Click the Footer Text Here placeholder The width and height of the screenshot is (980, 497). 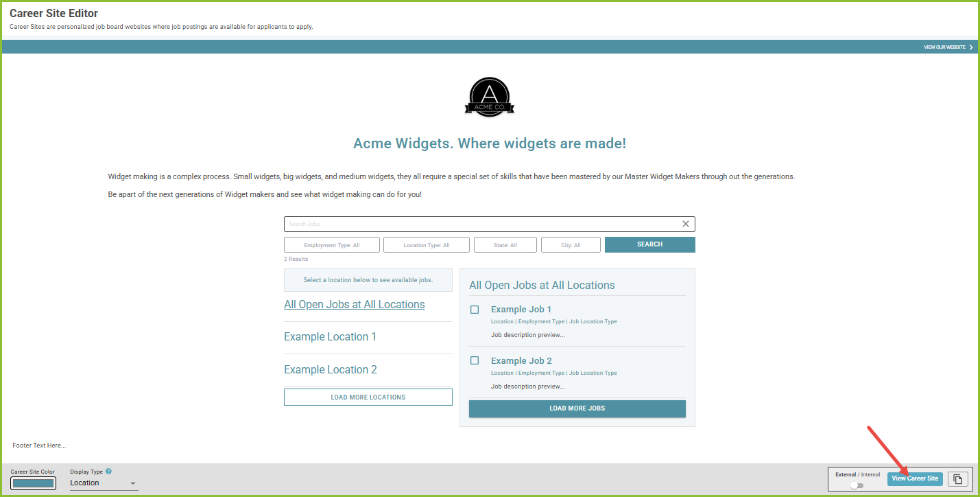(39, 446)
